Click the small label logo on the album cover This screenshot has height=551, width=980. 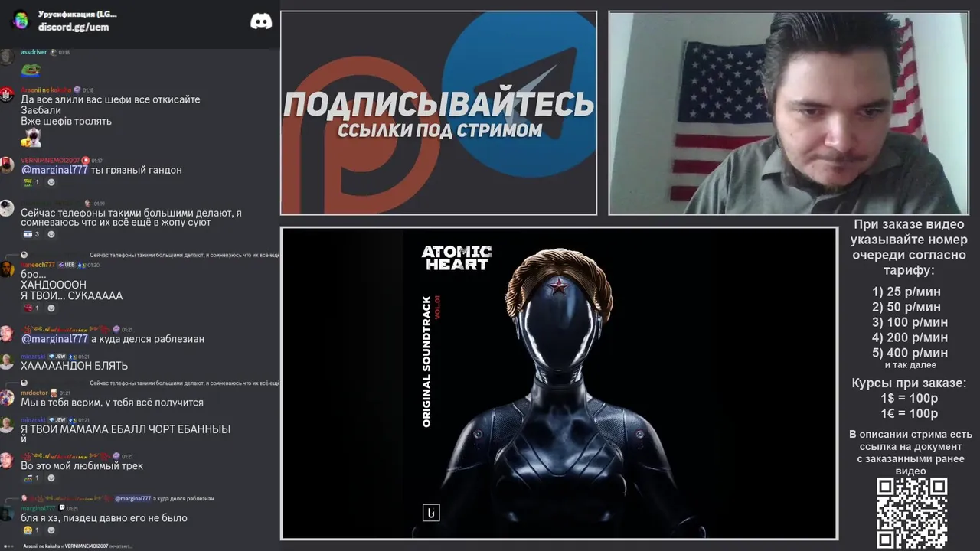click(431, 513)
